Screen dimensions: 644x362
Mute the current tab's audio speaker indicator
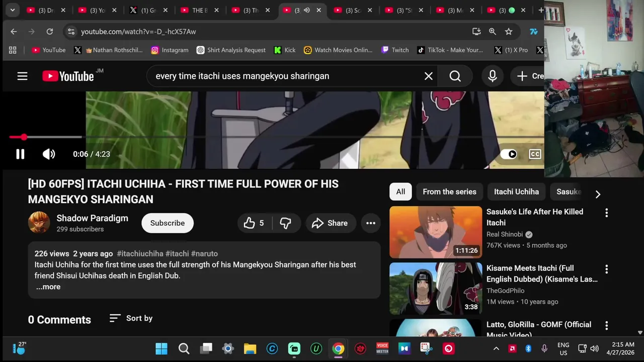(306, 10)
